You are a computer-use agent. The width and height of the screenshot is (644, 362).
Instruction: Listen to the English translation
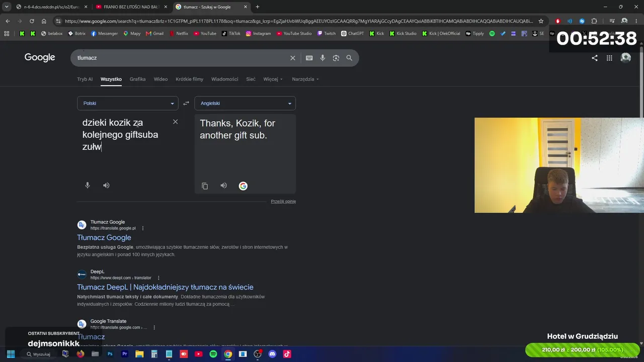tap(224, 186)
